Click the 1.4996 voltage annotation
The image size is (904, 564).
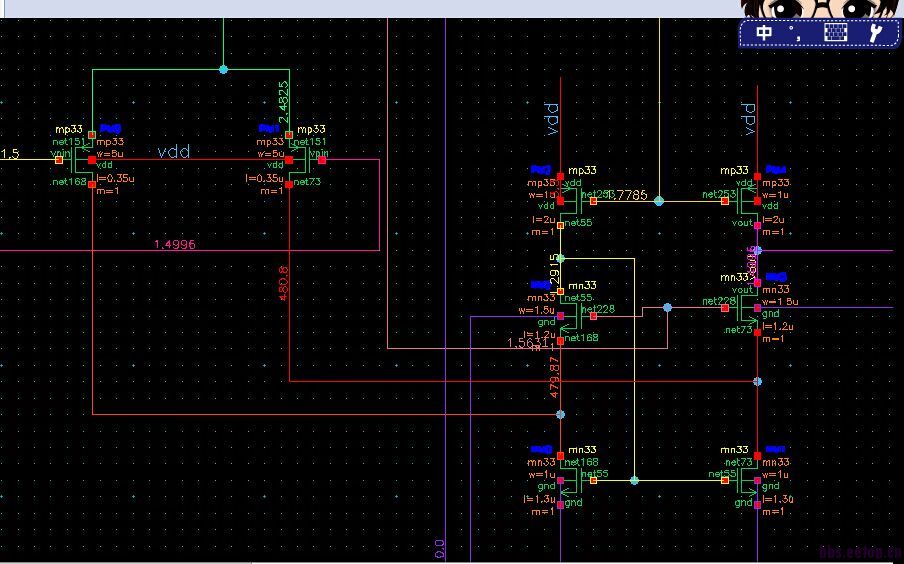coord(175,245)
